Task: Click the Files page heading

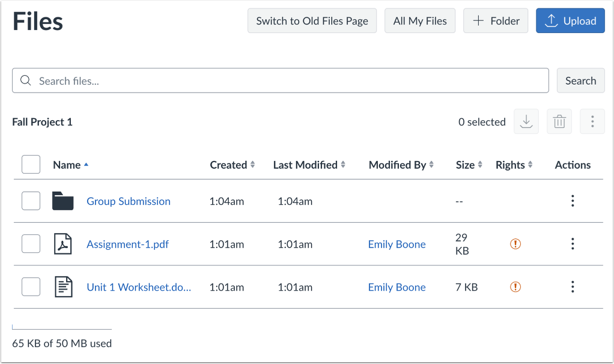Action: pyautogui.click(x=38, y=21)
